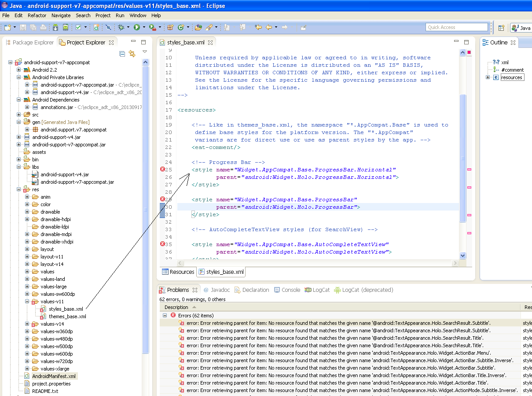Open the Project Explorer view menu arrow

[145, 52]
